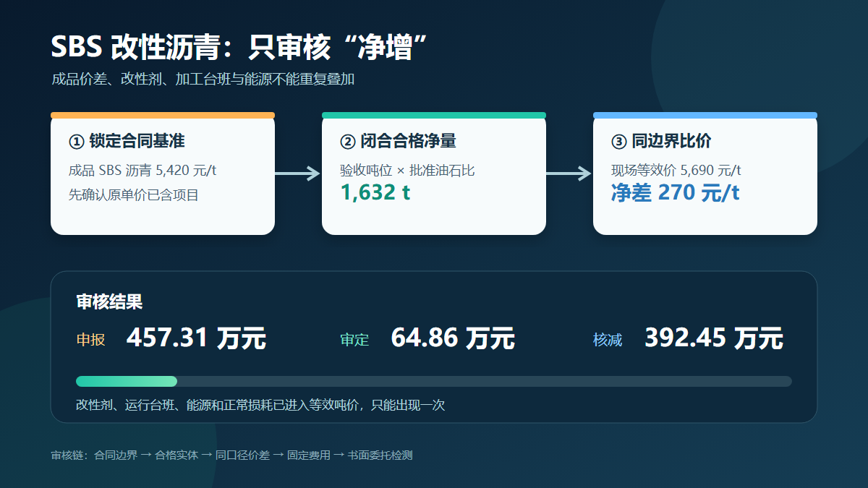Viewport: 868px width, 488px height.
Task: Click the gray unfilled portion of the progress bar
Action: 485,381
